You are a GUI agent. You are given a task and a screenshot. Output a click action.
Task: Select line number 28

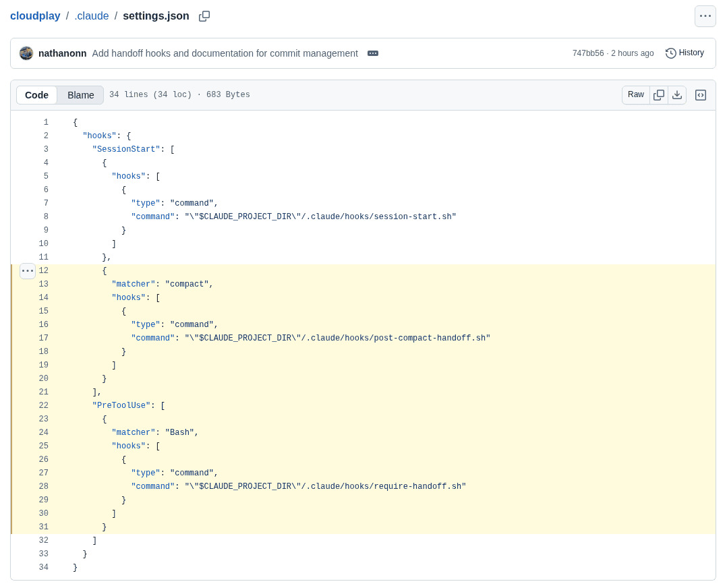point(44,486)
